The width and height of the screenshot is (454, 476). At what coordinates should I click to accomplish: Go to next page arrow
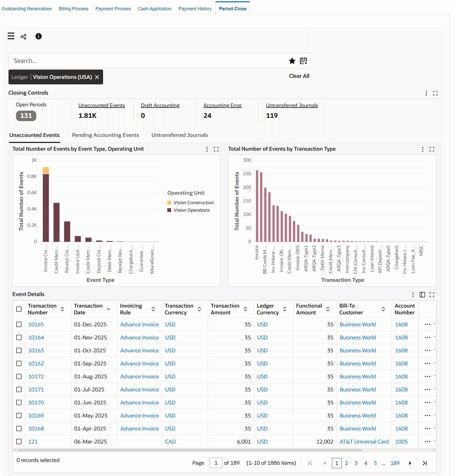point(410,463)
